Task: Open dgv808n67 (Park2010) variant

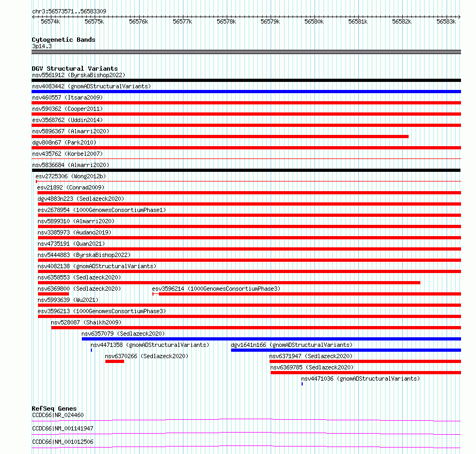Action: click(64, 142)
